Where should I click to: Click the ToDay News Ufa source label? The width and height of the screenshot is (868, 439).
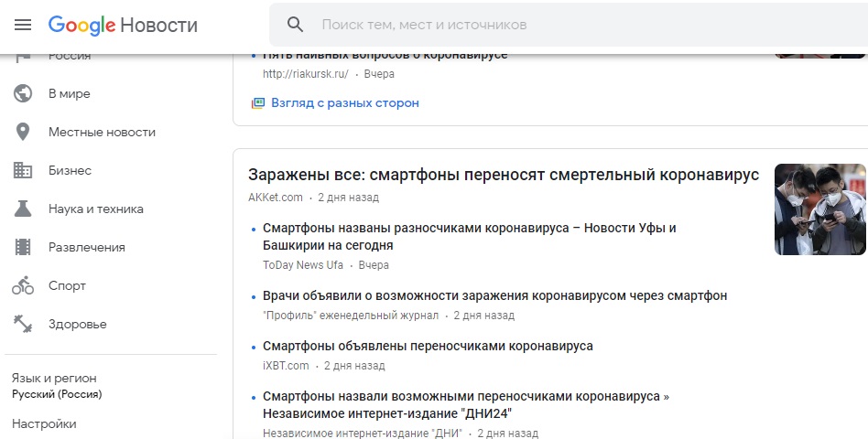(x=303, y=265)
